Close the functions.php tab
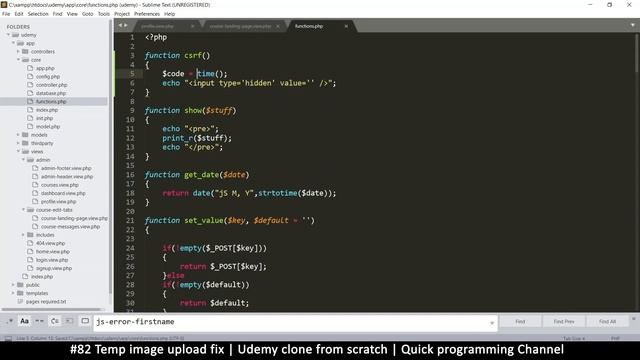 346,26
